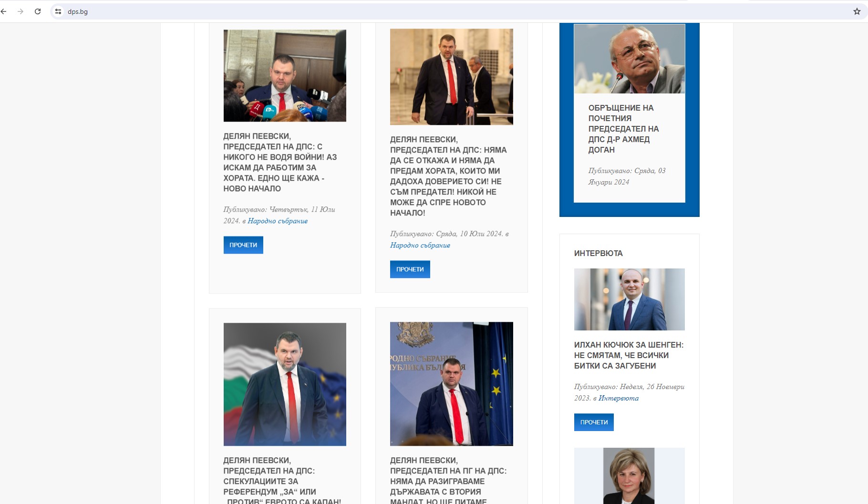
Task: Open ОБРЪЩЕНИЕ НА ПОЧЕТНИЯ ПРЕДСЕДАТЕЛ headline
Action: 624,129
